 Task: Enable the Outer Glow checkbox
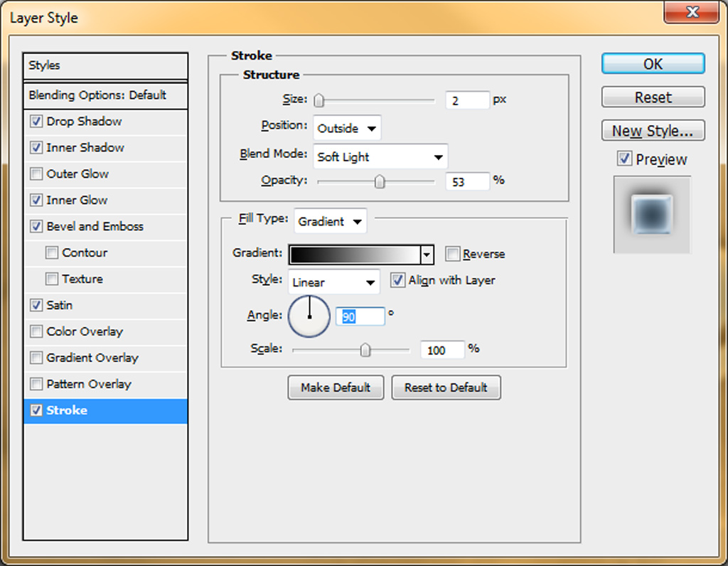[x=36, y=174]
